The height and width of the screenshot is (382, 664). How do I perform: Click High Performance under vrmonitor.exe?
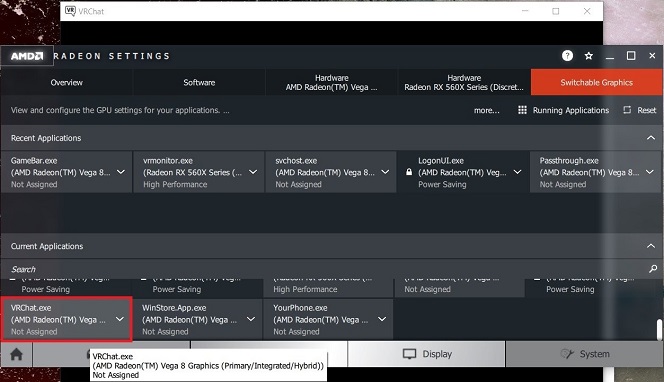pyautogui.click(x=175, y=184)
